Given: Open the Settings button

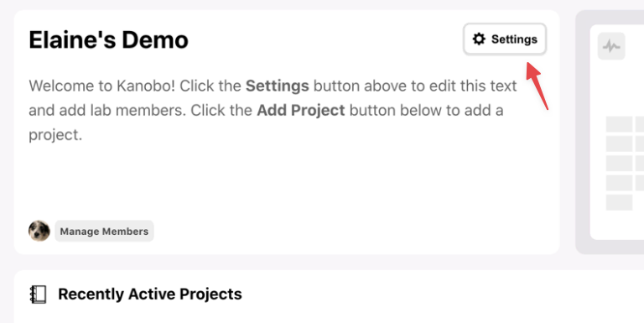Looking at the screenshot, I should (x=505, y=39).
